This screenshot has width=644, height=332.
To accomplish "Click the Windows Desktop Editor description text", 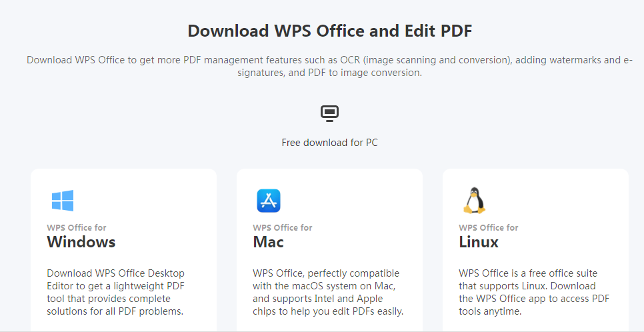I will (116, 292).
